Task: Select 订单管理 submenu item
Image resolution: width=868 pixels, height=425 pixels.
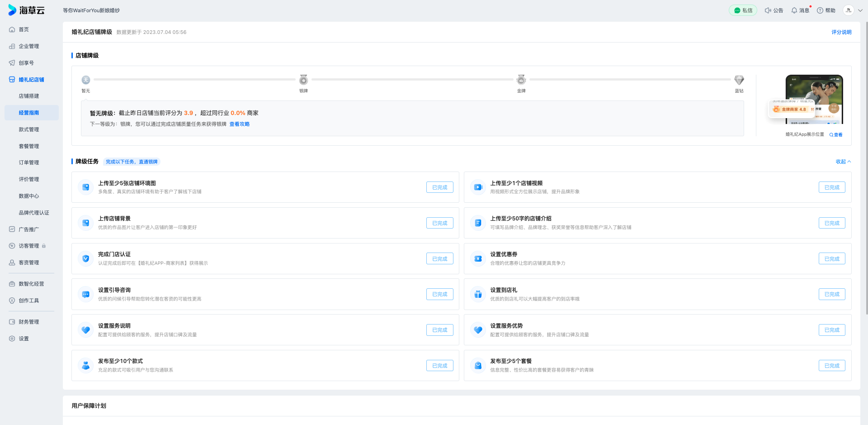Action: (29, 162)
